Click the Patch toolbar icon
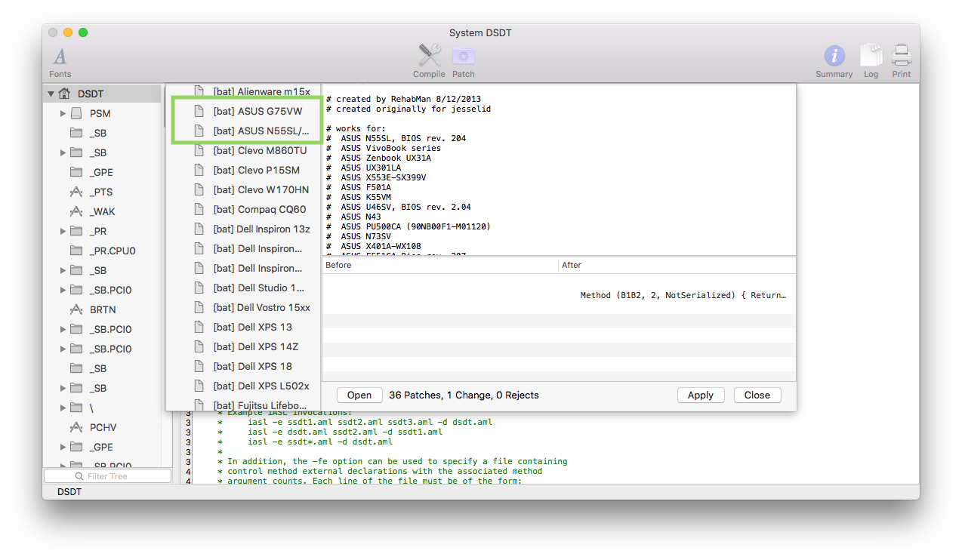Image resolution: width=962 pixels, height=560 pixels. point(463,56)
